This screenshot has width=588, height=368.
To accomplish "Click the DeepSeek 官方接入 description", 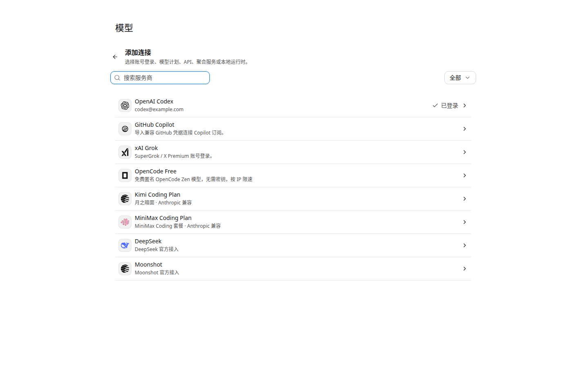I will pos(157,249).
